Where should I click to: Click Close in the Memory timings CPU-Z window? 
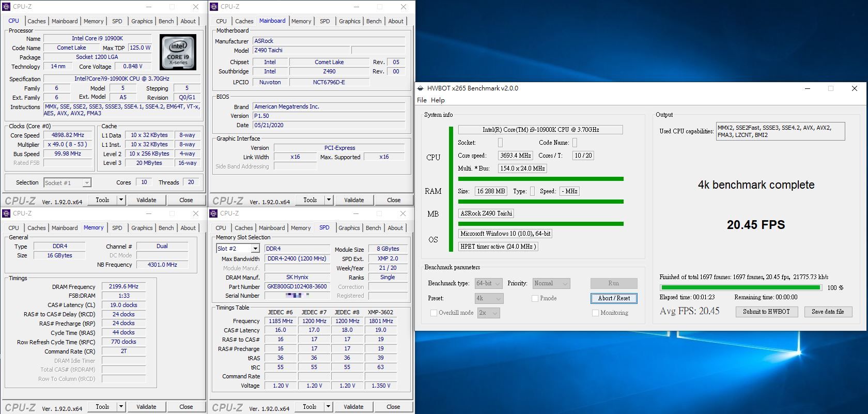tap(186, 407)
